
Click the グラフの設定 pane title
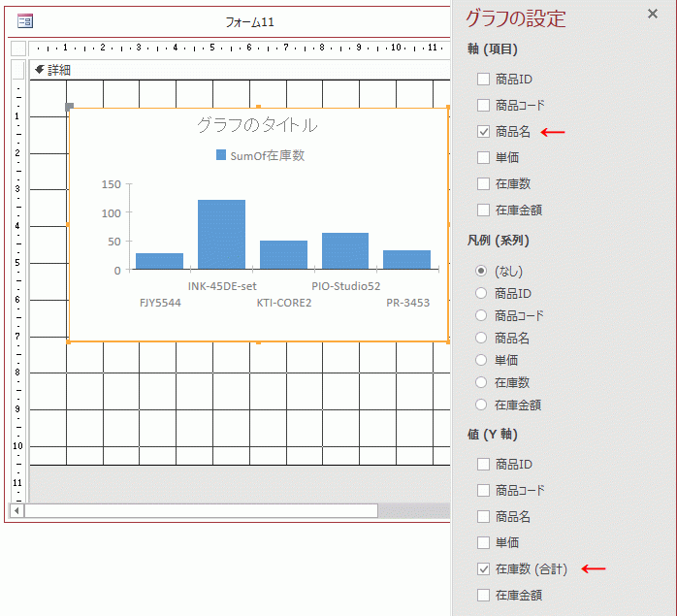pyautogui.click(x=516, y=18)
